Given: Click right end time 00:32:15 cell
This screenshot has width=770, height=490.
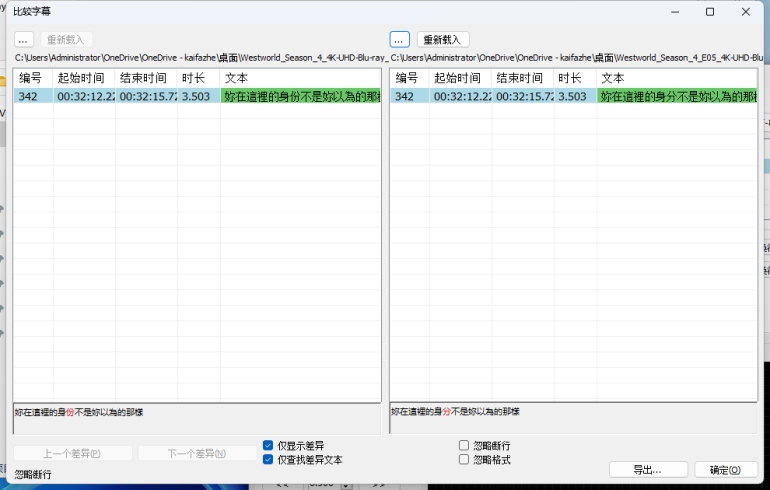Looking at the screenshot, I should tap(523, 96).
